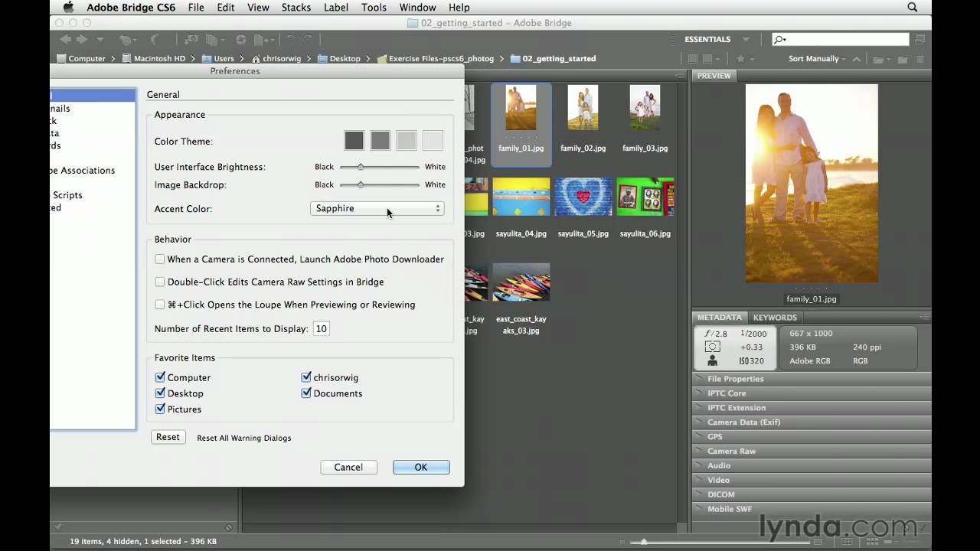980x551 pixels.
Task: Expand the IPTC Core panel section
Action: (x=727, y=393)
